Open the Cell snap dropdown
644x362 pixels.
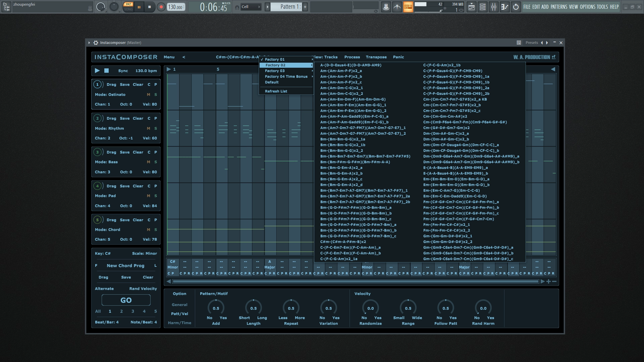tap(251, 7)
